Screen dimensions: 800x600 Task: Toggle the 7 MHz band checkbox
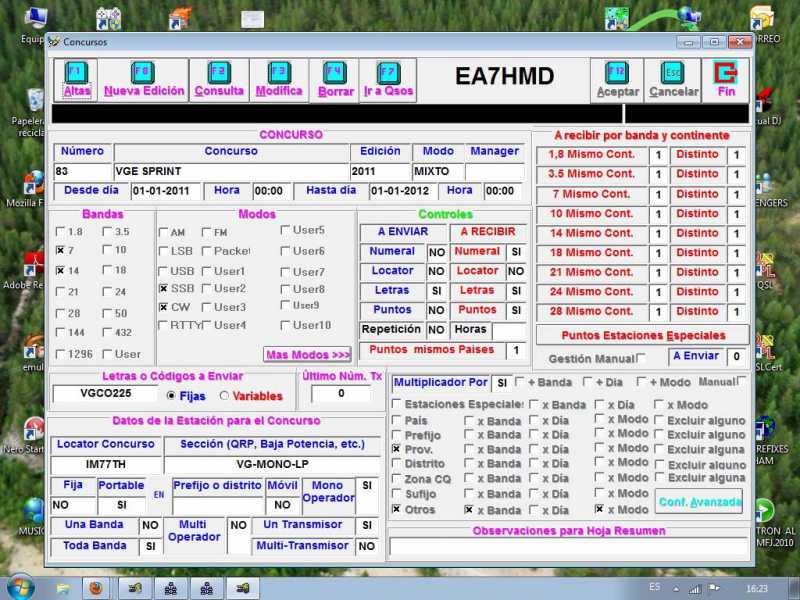click(x=62, y=251)
